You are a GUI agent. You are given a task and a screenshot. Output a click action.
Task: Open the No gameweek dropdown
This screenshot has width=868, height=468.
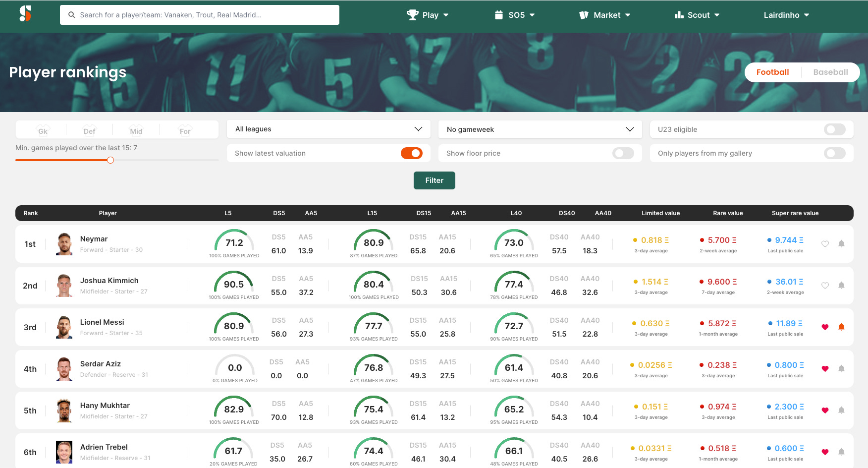pyautogui.click(x=540, y=129)
